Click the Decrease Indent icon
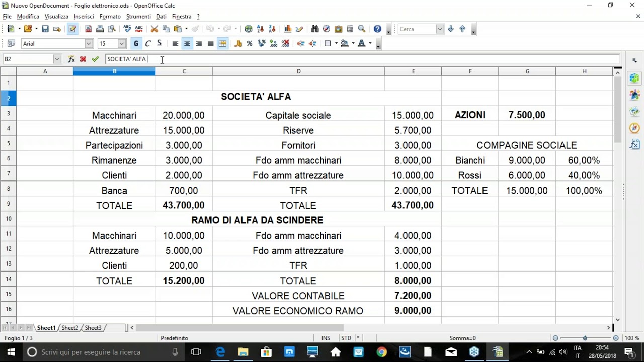The width and height of the screenshot is (644, 362). coord(300,44)
